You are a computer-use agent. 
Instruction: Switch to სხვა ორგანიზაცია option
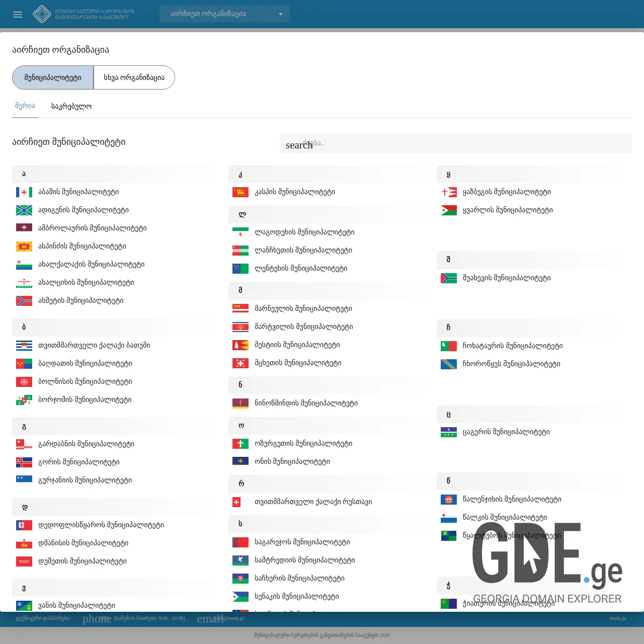[x=134, y=77]
